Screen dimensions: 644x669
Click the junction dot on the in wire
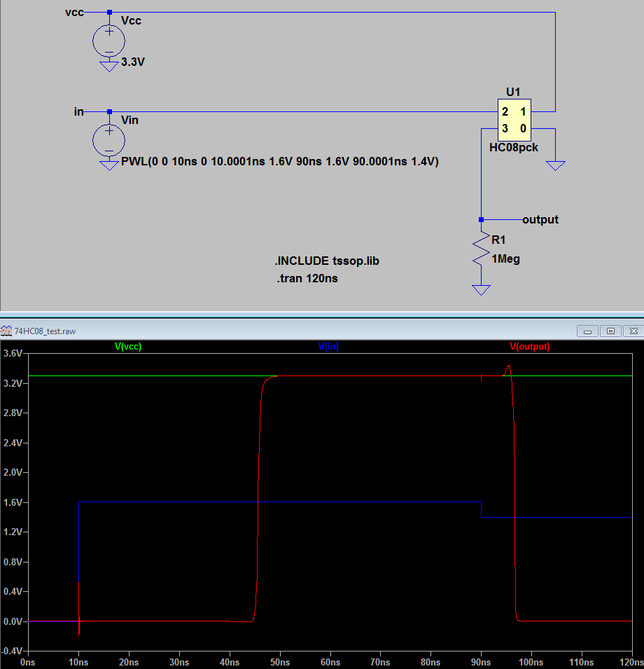[x=109, y=112]
